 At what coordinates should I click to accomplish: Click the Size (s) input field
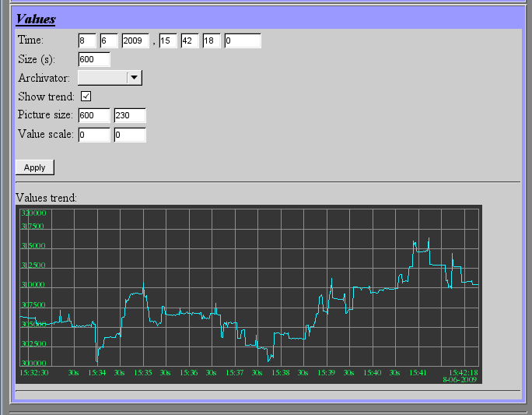tap(94, 59)
